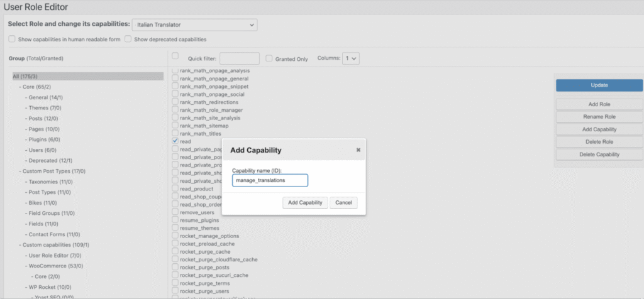This screenshot has height=299, width=644.
Task: Select the Contact Forms (11/0) group
Action: 54,234
